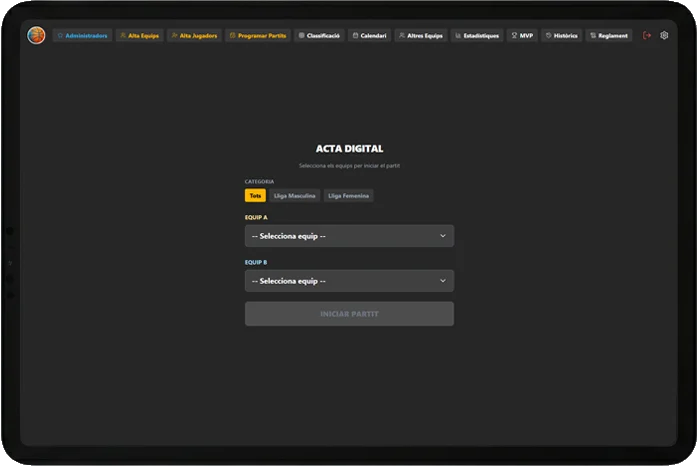Select the Tots category filter
Image resolution: width=698 pixels, height=466 pixels.
tap(255, 196)
